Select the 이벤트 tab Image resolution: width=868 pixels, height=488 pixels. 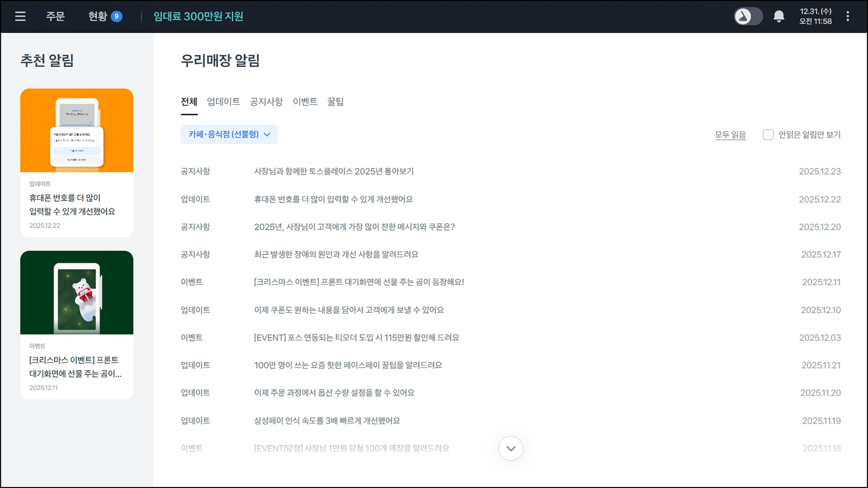(305, 102)
